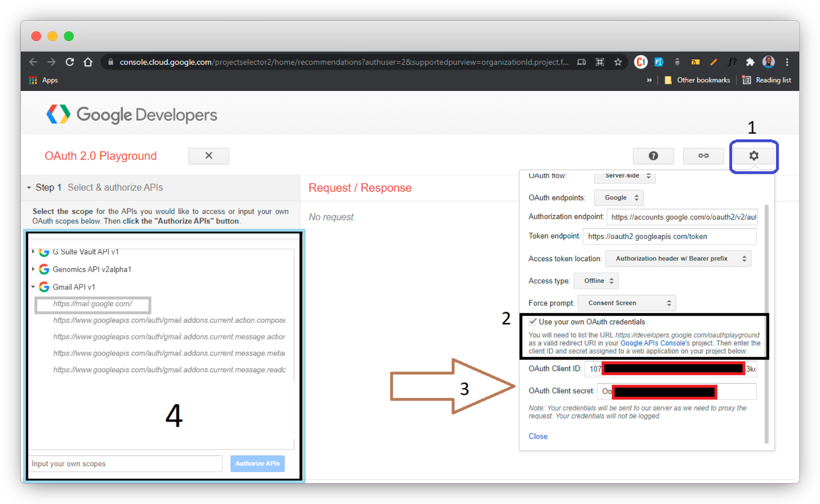Click the OAuth Client ID field
Viewport: 820px width, 504px height.
tap(671, 369)
